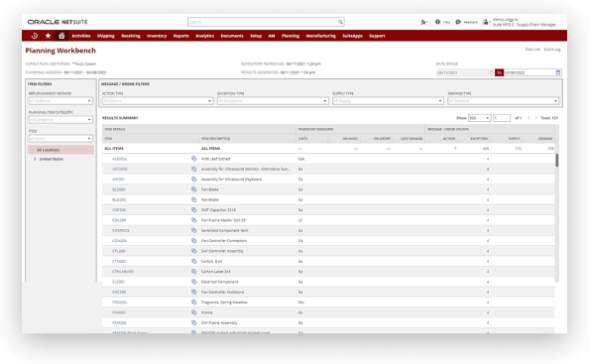Viewport: 589px width, 364px height.
Task: Click the copy icon in the SMT Capacitor 3216 row
Action: tap(193, 210)
